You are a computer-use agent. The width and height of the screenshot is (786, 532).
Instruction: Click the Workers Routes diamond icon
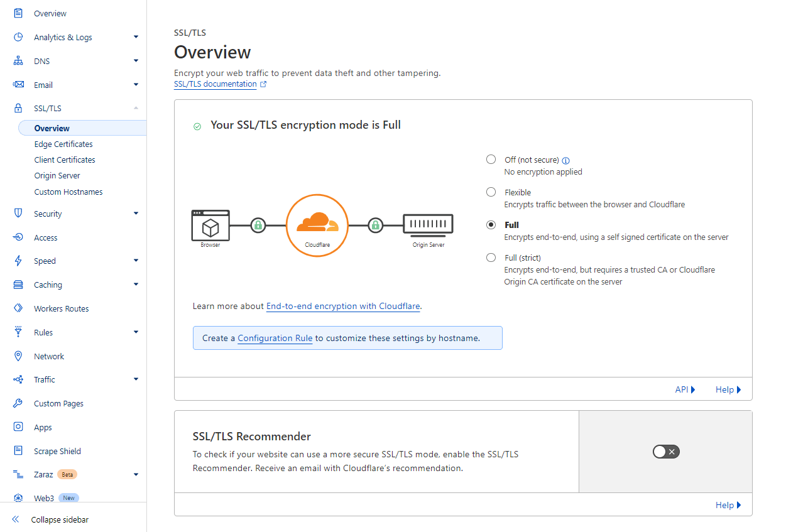18,308
